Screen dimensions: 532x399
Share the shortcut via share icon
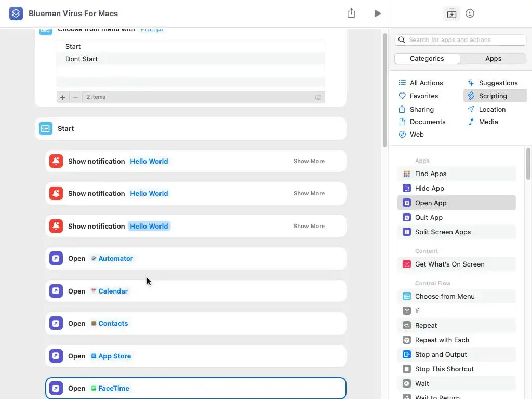(x=351, y=13)
